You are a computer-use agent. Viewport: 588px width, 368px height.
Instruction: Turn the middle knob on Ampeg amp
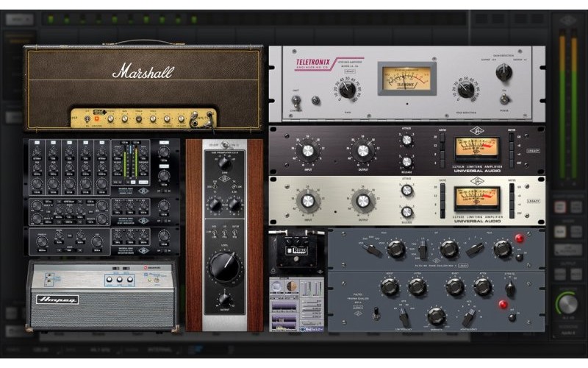point(119,280)
